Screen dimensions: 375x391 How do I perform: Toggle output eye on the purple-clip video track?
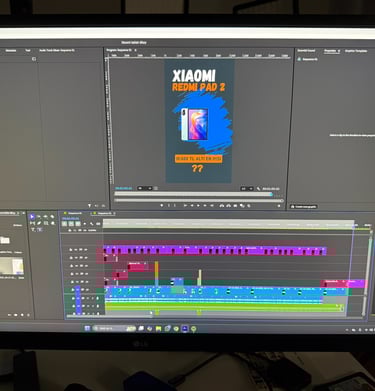(86, 250)
